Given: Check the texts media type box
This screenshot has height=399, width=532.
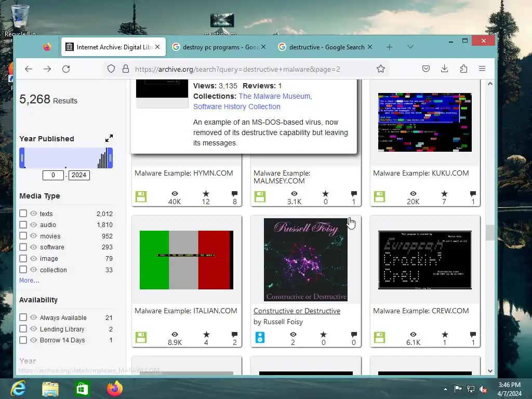Looking at the screenshot, I should click(x=23, y=214).
